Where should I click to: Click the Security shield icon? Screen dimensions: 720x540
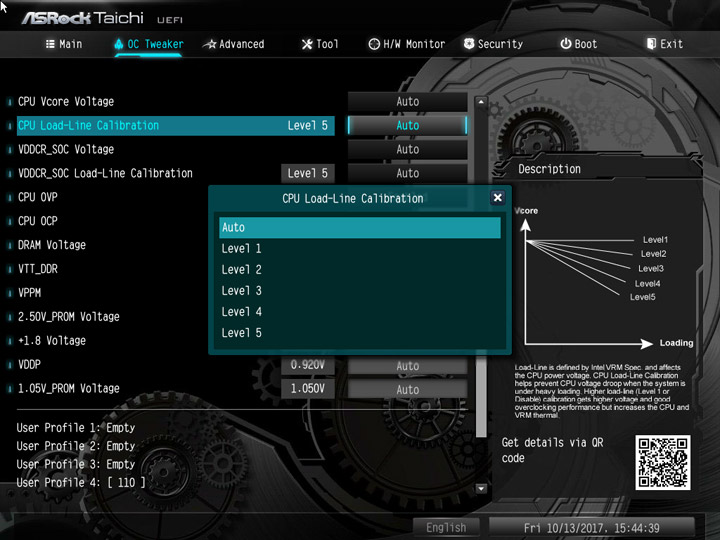(x=469, y=44)
